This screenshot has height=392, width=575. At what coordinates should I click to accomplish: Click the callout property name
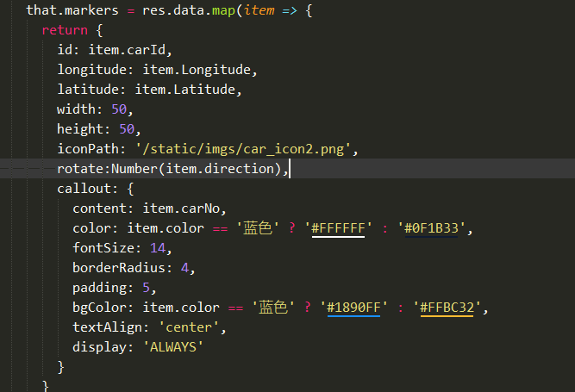[84, 189]
